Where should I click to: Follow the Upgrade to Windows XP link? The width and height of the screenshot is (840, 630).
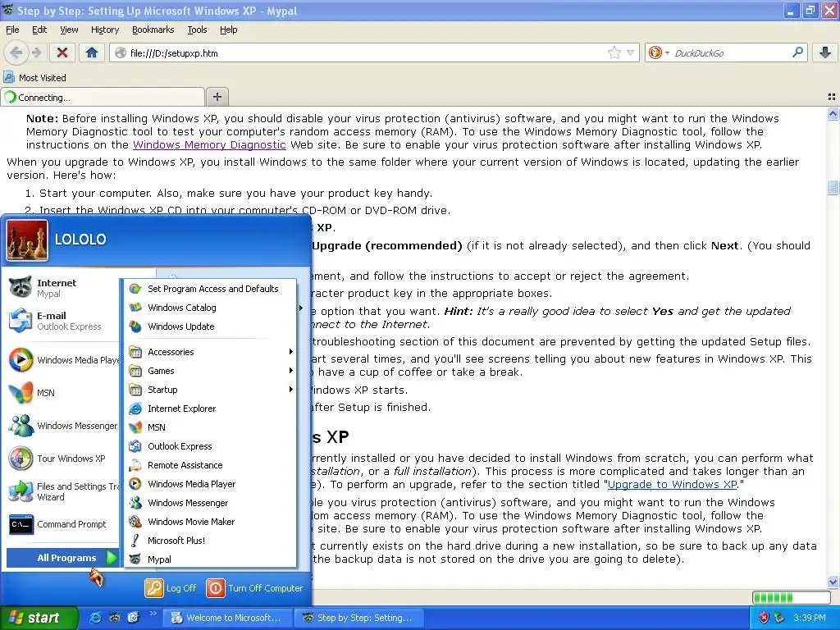tap(672, 484)
